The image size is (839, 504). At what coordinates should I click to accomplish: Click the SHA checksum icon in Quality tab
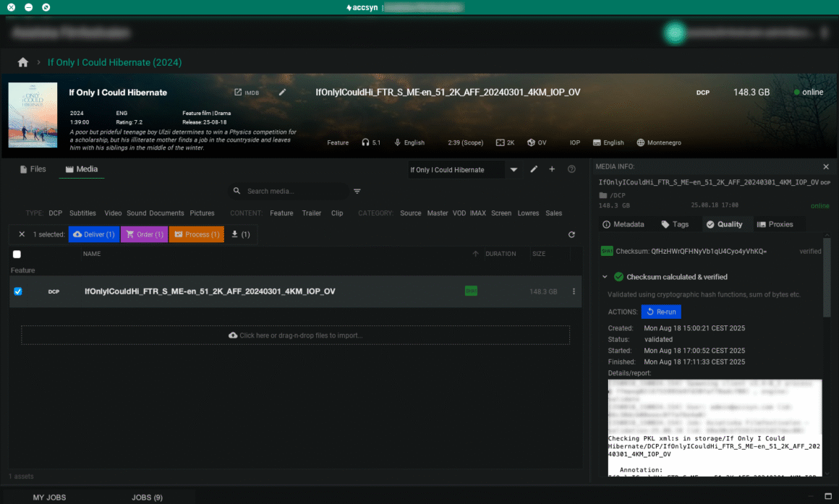(607, 251)
